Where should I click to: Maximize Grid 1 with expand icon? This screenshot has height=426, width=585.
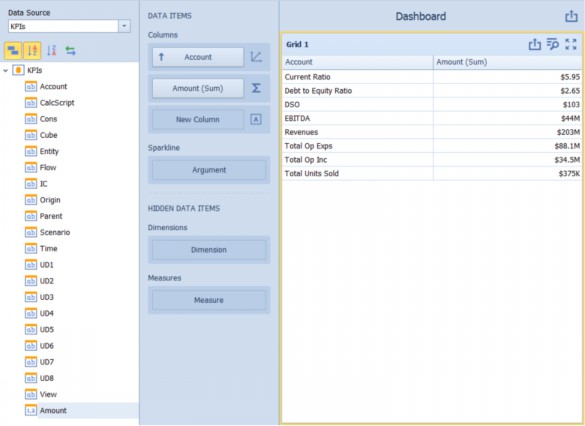(x=571, y=44)
